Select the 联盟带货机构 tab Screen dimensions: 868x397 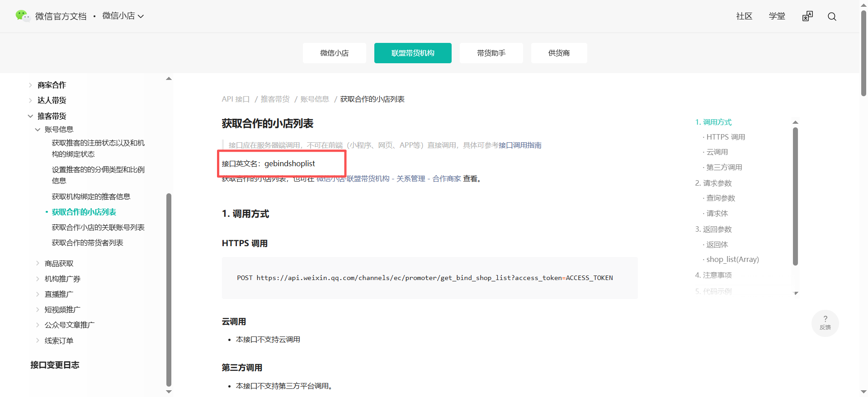pos(413,53)
